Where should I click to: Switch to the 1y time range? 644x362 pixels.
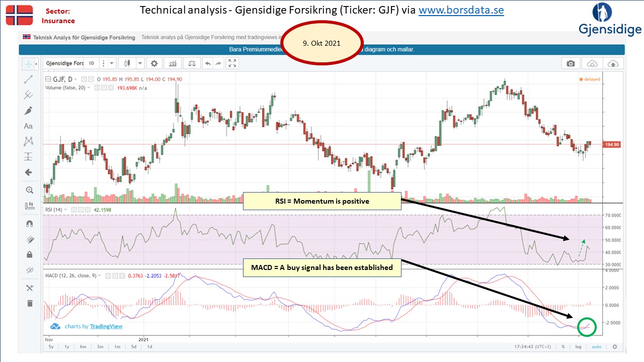(66, 346)
